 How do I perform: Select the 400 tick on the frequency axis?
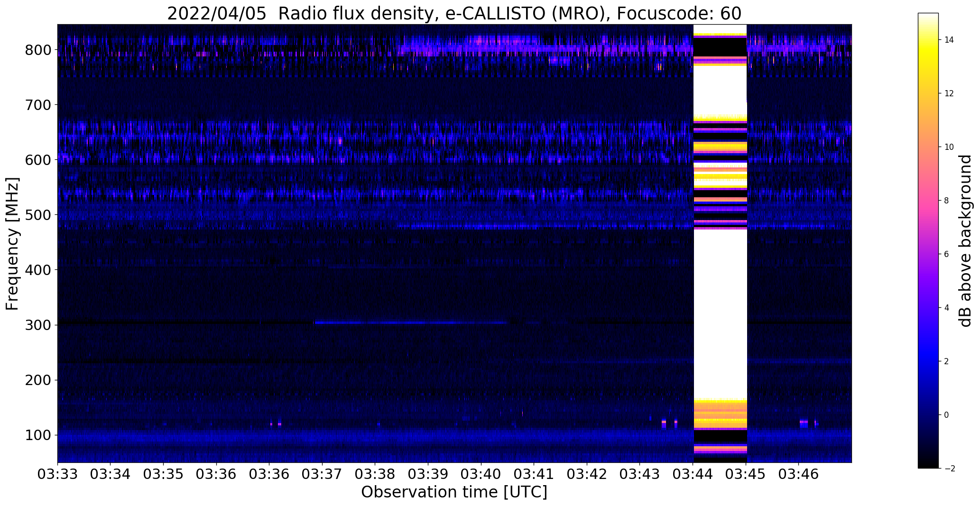coord(37,270)
